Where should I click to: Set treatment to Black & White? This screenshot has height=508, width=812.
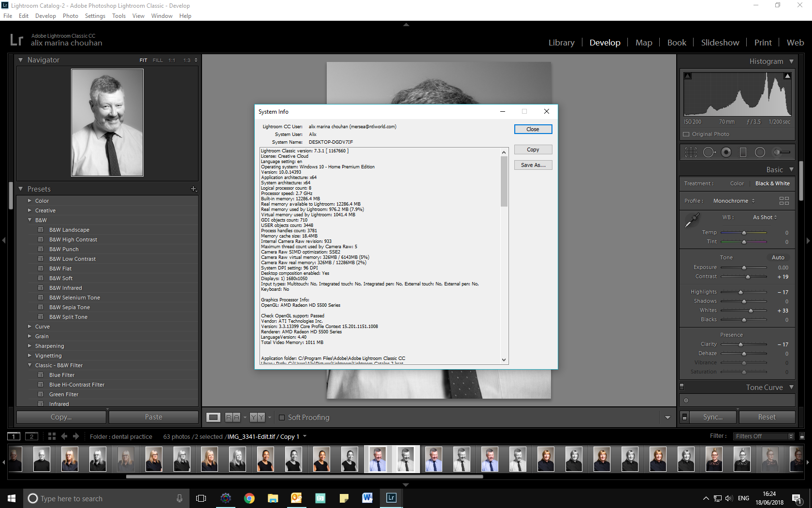[x=772, y=183]
